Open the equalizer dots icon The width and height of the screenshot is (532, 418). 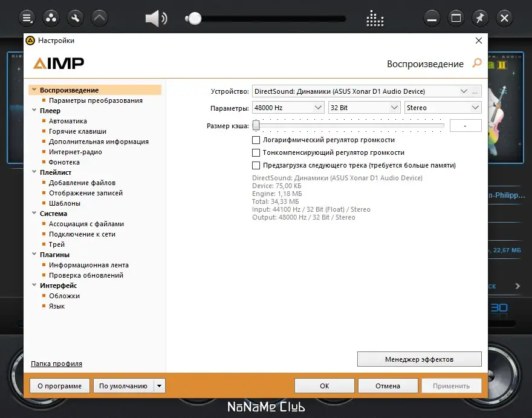[375, 18]
